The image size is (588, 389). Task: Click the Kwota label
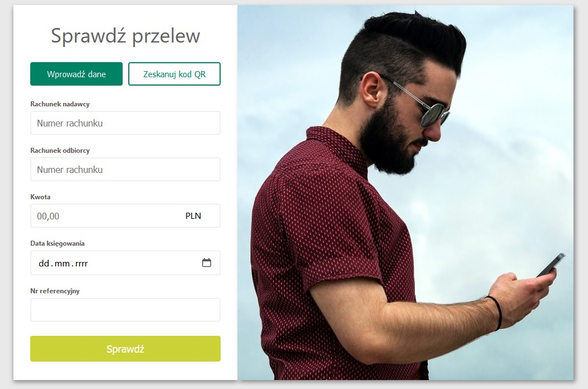pos(40,197)
